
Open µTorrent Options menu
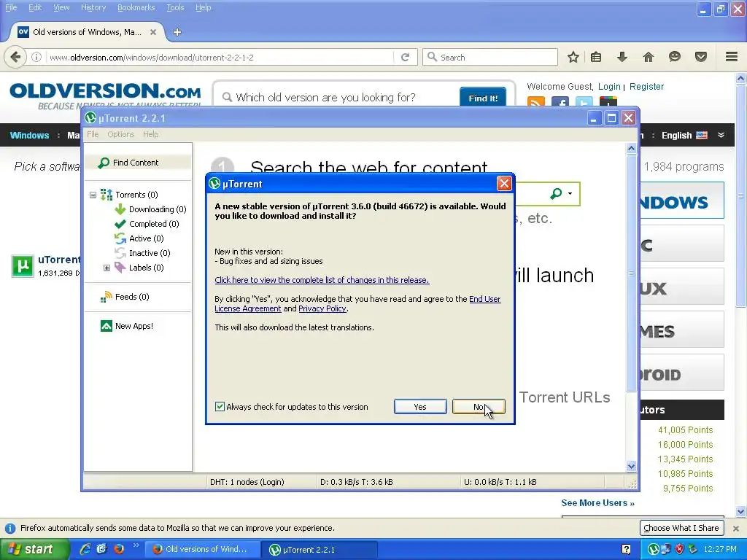click(120, 134)
